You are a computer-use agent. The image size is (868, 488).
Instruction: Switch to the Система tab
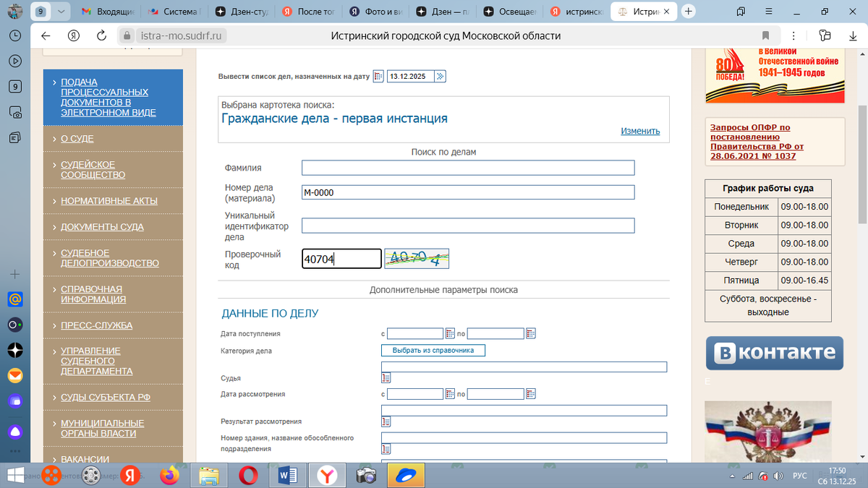coord(173,12)
